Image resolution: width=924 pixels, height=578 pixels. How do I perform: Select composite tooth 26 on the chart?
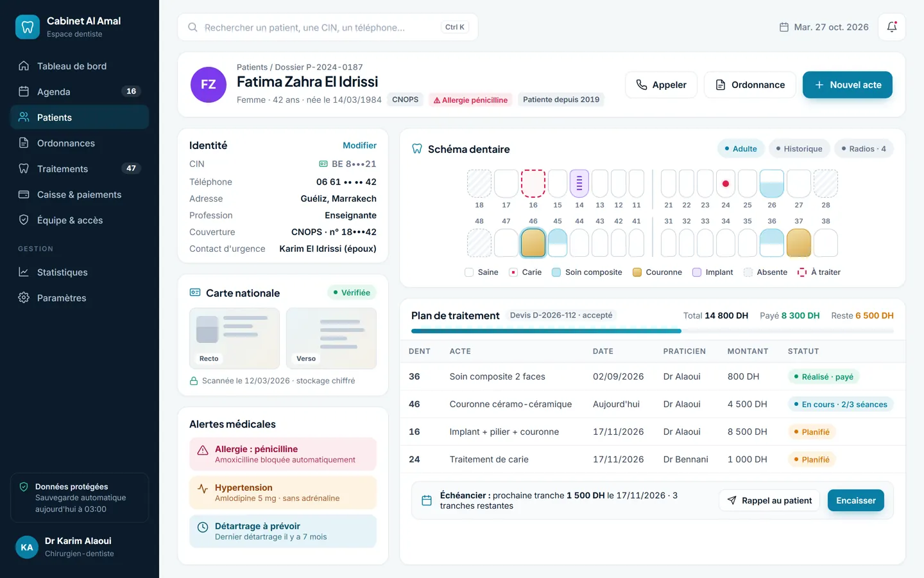point(772,184)
